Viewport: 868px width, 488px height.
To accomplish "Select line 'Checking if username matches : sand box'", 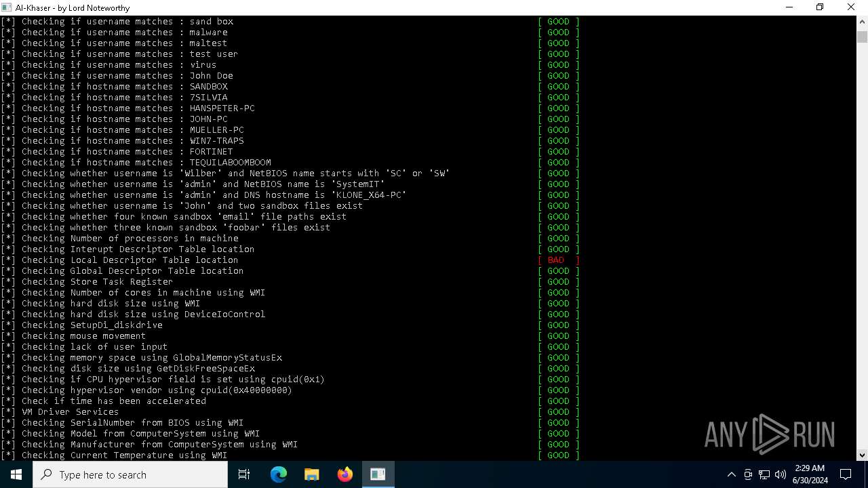I will click(117, 21).
